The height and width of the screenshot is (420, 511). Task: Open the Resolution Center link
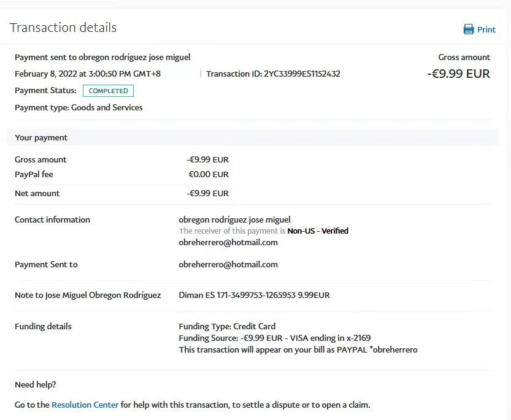click(85, 405)
